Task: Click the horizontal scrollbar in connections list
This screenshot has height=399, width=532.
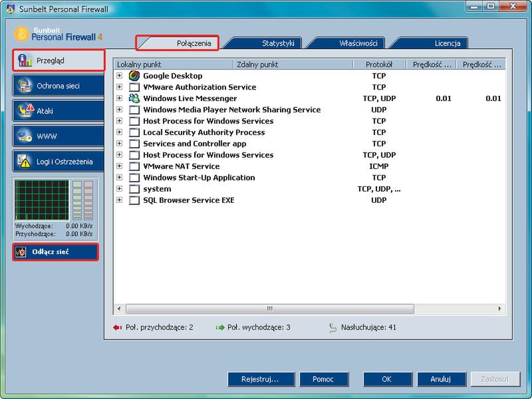Action: [x=269, y=309]
